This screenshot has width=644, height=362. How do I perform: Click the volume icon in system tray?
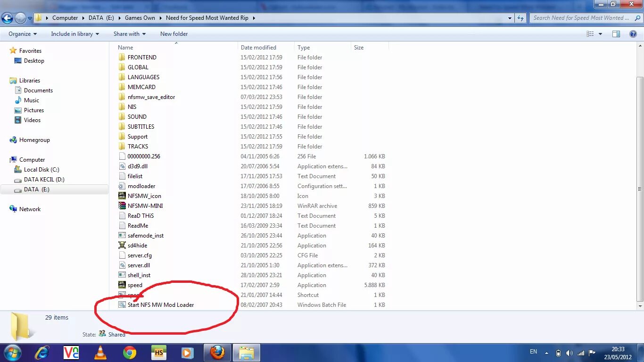pyautogui.click(x=570, y=353)
